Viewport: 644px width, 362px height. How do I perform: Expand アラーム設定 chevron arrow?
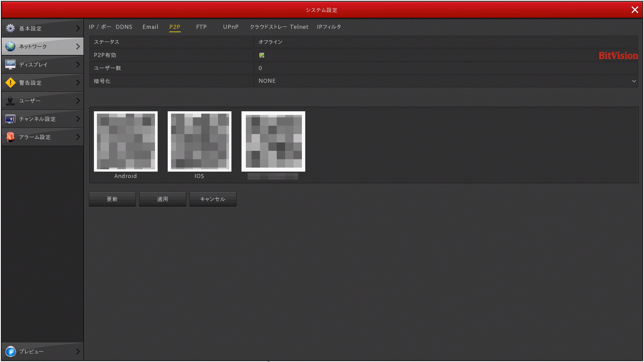click(x=78, y=137)
